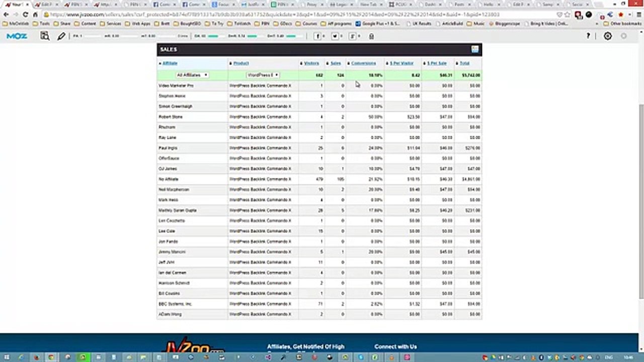The image size is (644, 362).
Task: Click the Twitter share count icon in the MozBar
Action: 335,36
